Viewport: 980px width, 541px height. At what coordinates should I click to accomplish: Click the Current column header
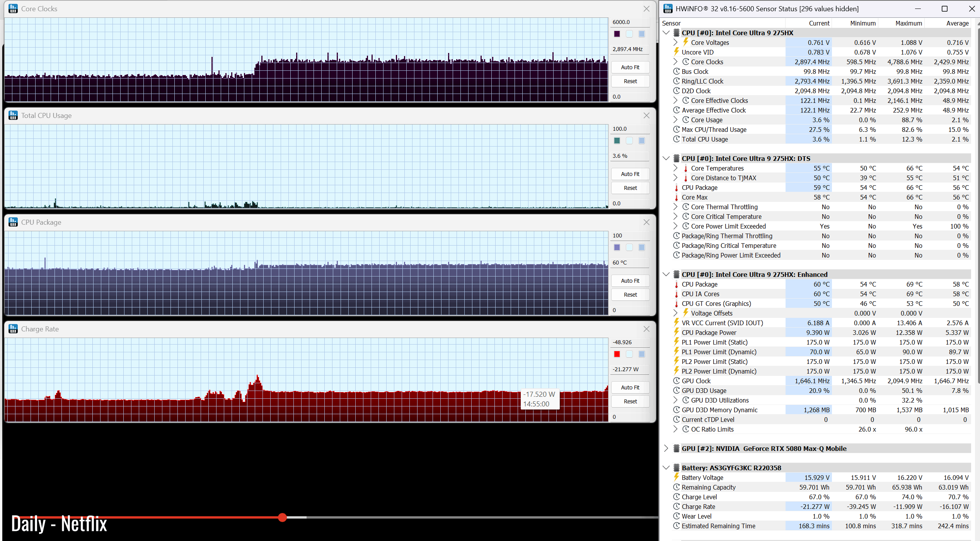808,23
